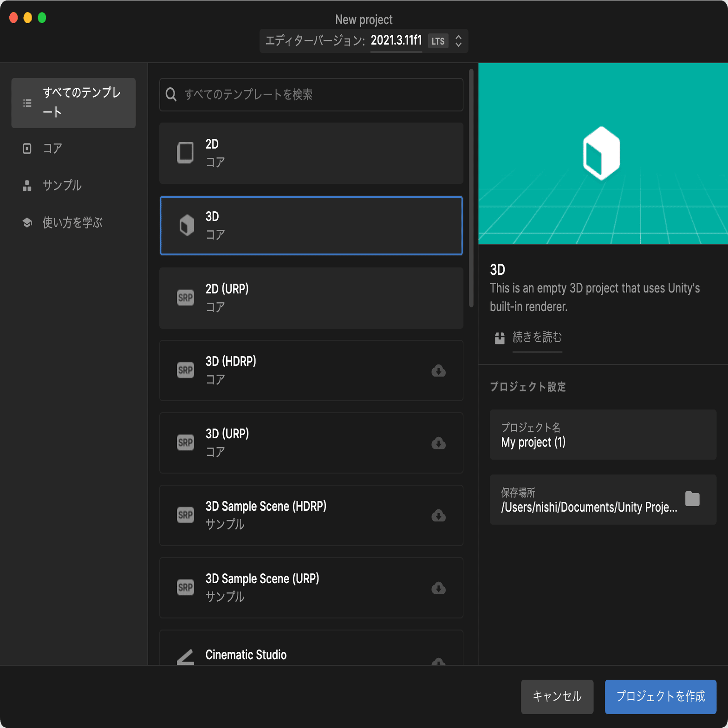Choose the 3D Sample Scene (HDRP) template
Image resolution: width=728 pixels, height=728 pixels.
(311, 515)
